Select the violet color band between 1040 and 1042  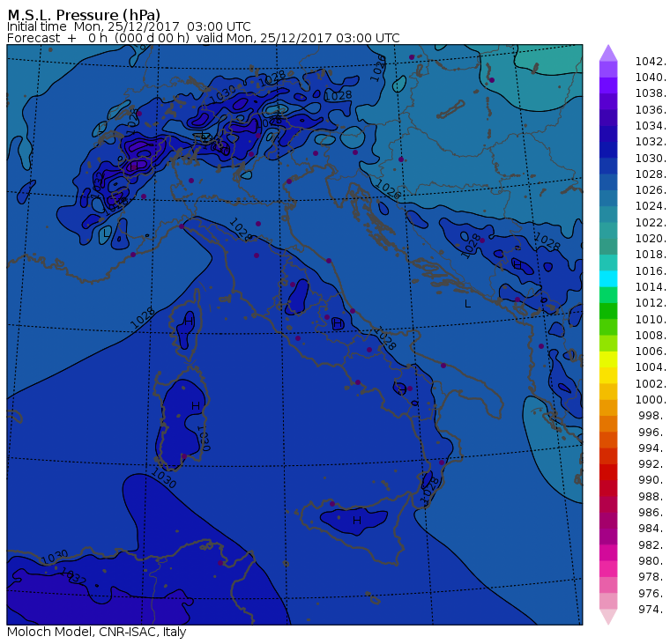coord(608,70)
